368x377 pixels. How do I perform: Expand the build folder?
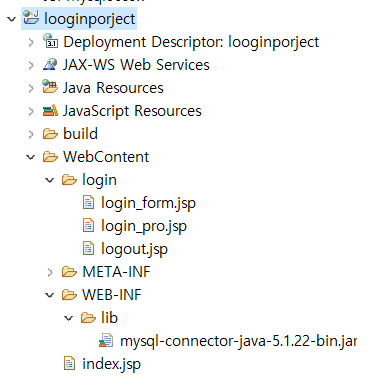point(31,134)
